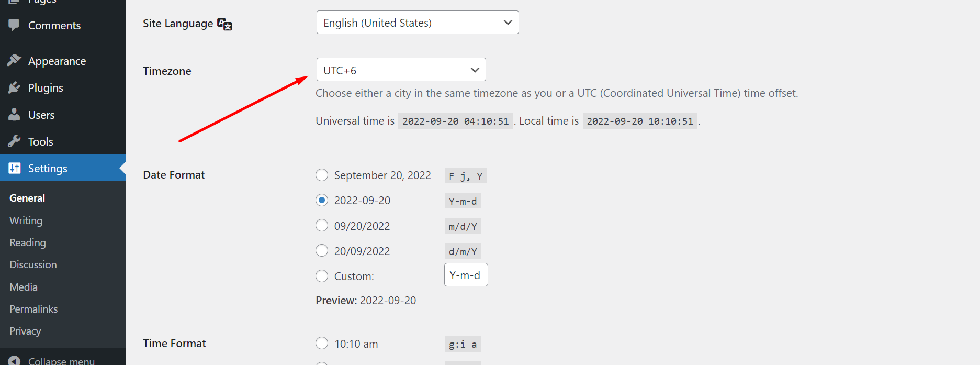Open the Site Language dropdown
Viewport: 980px width, 365px height.
point(417,23)
